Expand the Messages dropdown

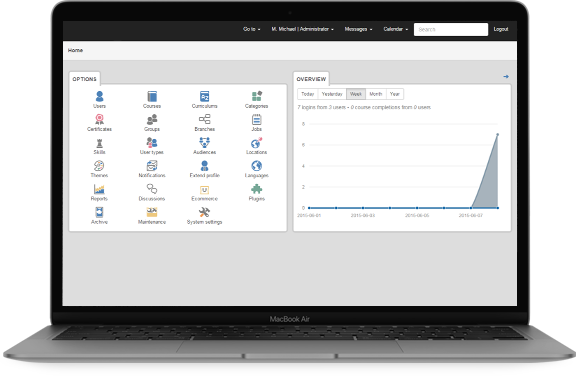coord(358,29)
